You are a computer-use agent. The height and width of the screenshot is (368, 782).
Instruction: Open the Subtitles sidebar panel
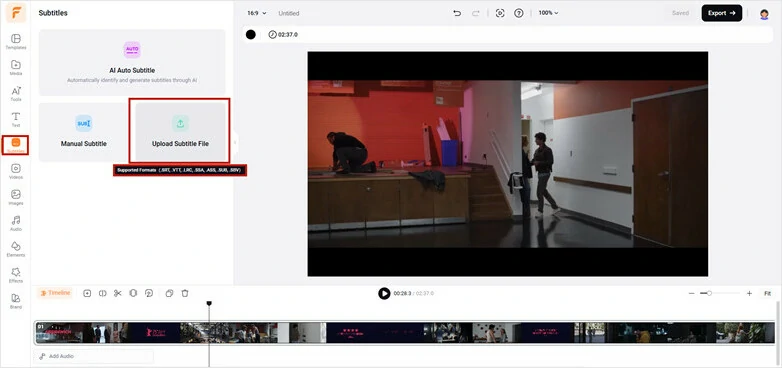point(15,145)
